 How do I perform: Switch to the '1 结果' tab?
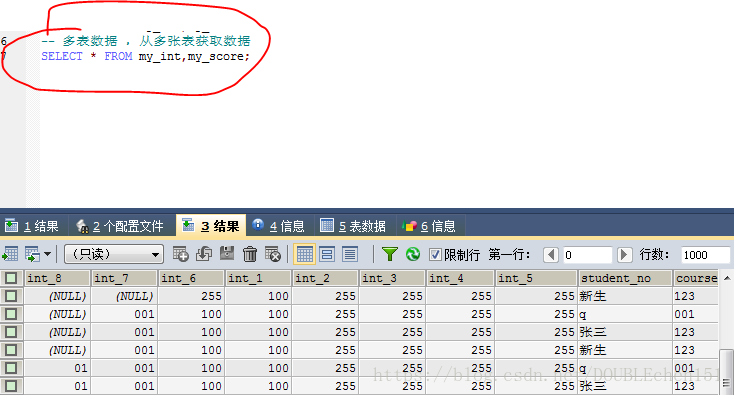(x=32, y=226)
